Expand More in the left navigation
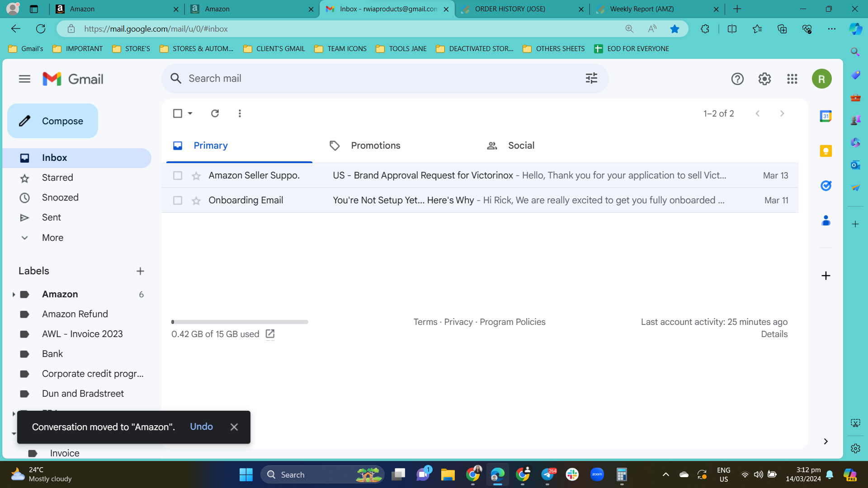 click(x=52, y=238)
